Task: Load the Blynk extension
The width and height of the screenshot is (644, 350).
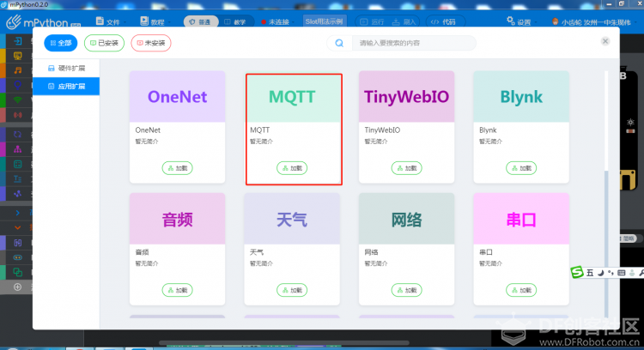Action: pyautogui.click(x=521, y=168)
